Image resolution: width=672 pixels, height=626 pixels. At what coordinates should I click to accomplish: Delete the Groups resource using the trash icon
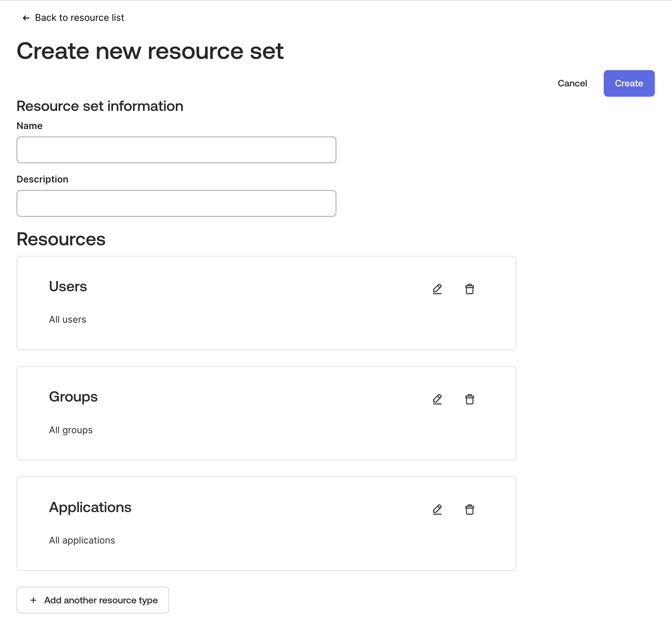pyautogui.click(x=469, y=399)
